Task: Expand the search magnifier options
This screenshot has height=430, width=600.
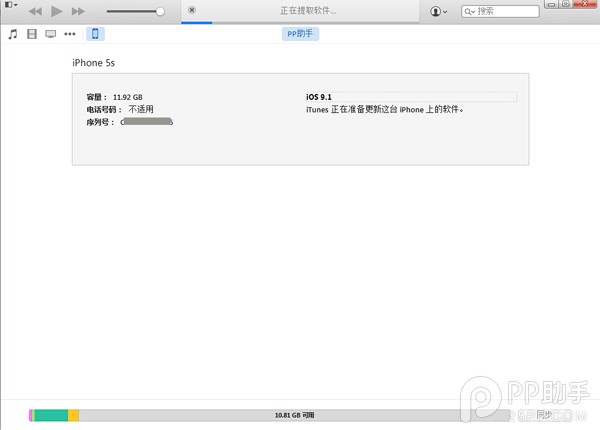Action: click(x=470, y=11)
